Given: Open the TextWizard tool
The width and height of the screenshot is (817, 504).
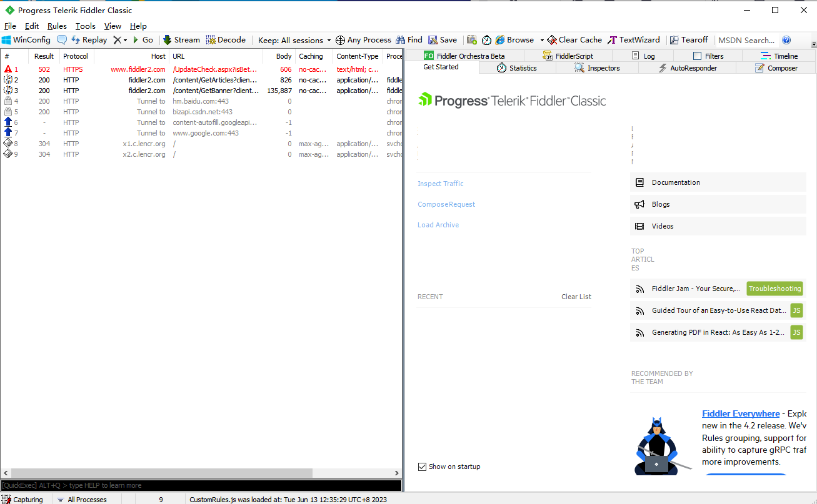Looking at the screenshot, I should [634, 40].
